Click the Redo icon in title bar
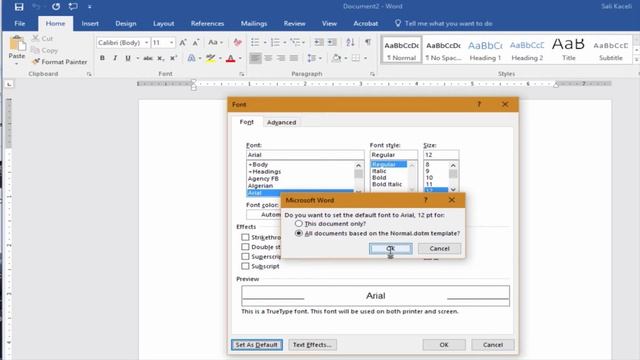The image size is (640, 360). pos(56,7)
